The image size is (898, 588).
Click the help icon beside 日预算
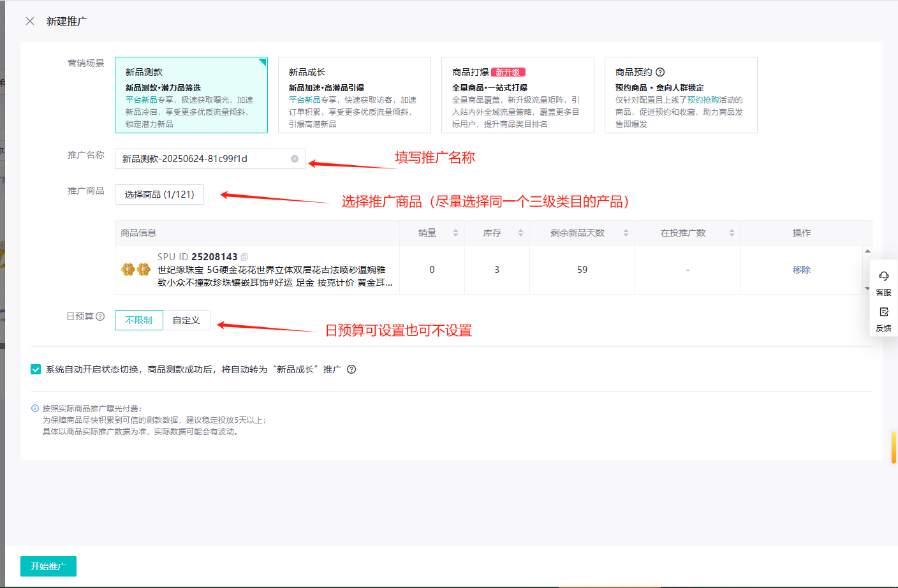tap(100, 316)
